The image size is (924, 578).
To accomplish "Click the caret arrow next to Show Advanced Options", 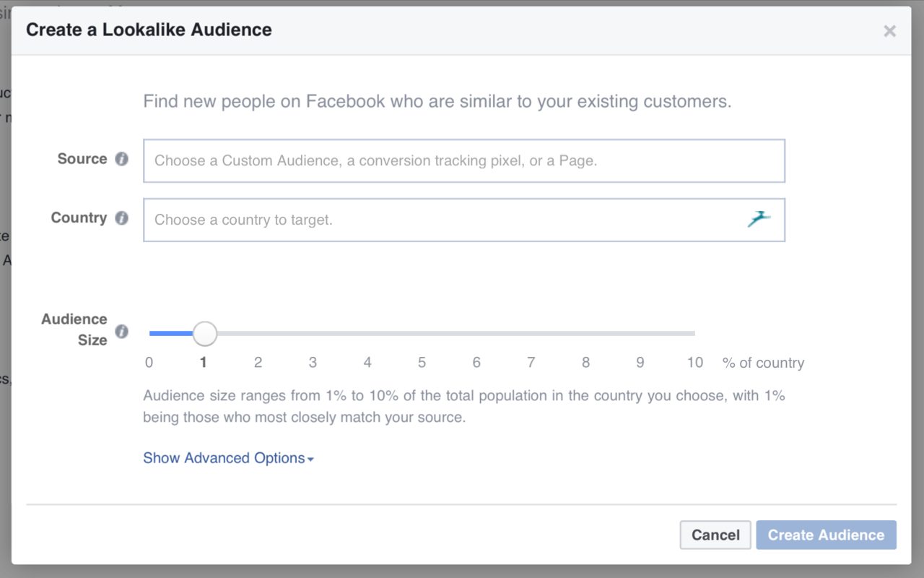I will (310, 458).
